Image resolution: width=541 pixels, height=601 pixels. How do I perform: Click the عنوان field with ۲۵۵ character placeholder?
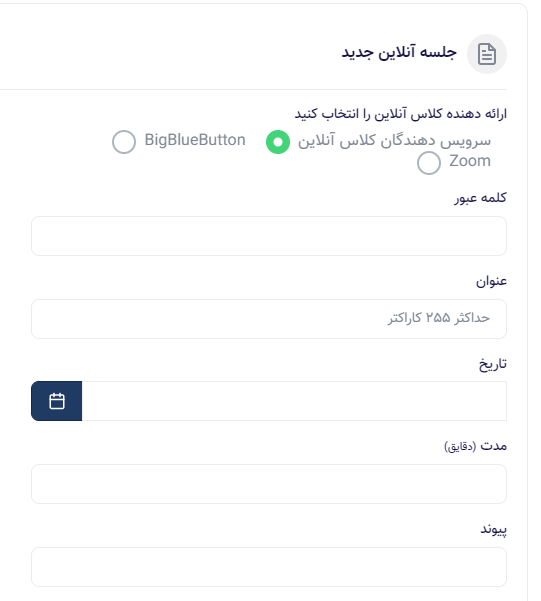point(269,319)
